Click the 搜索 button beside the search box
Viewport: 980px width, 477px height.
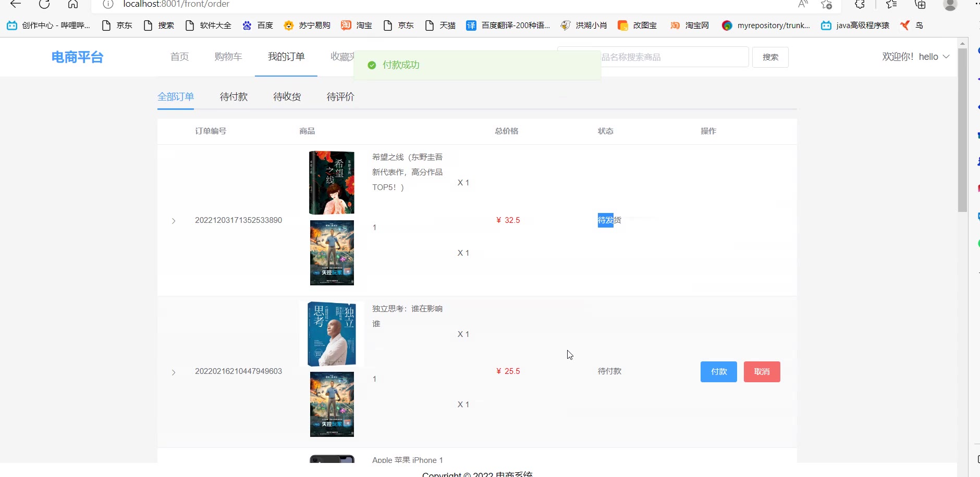pyautogui.click(x=770, y=57)
